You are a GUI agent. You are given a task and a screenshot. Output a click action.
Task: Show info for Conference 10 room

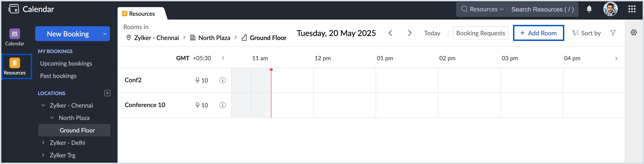222,105
